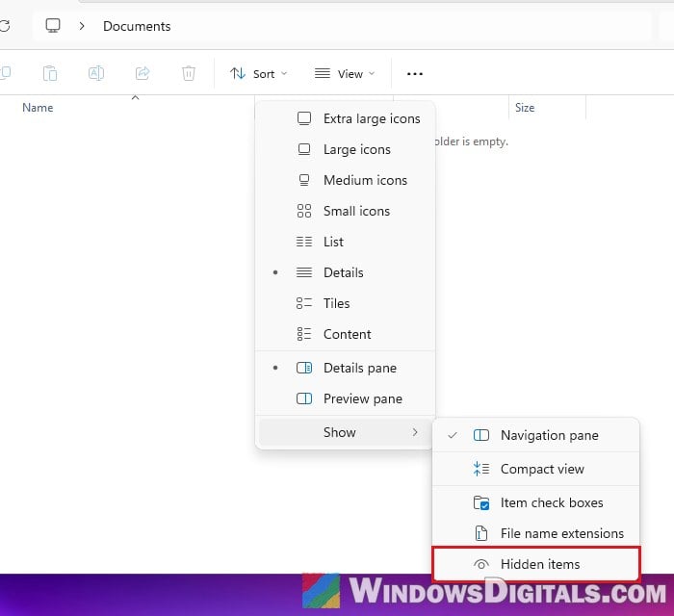The height and width of the screenshot is (616, 674).
Task: Toggle the Details pane option
Action: click(345, 368)
